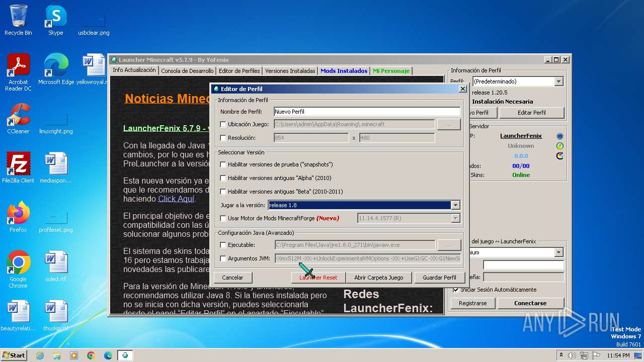644x362 pixels.
Task: Open Microsoft Edge desktop shortcut
Action: pyautogui.click(x=56, y=69)
